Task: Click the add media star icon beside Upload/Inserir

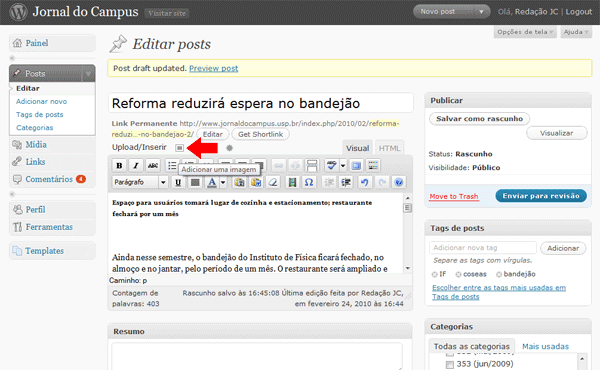Action: 229,148
